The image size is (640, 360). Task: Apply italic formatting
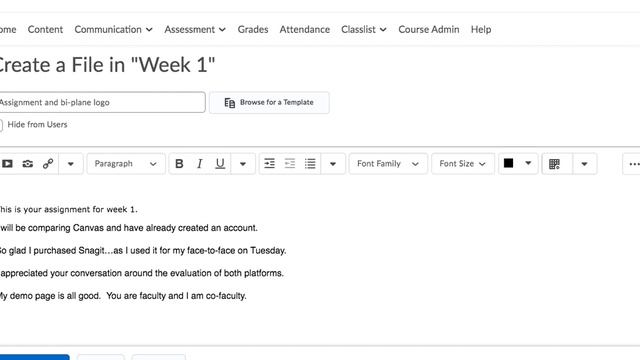pyautogui.click(x=200, y=164)
